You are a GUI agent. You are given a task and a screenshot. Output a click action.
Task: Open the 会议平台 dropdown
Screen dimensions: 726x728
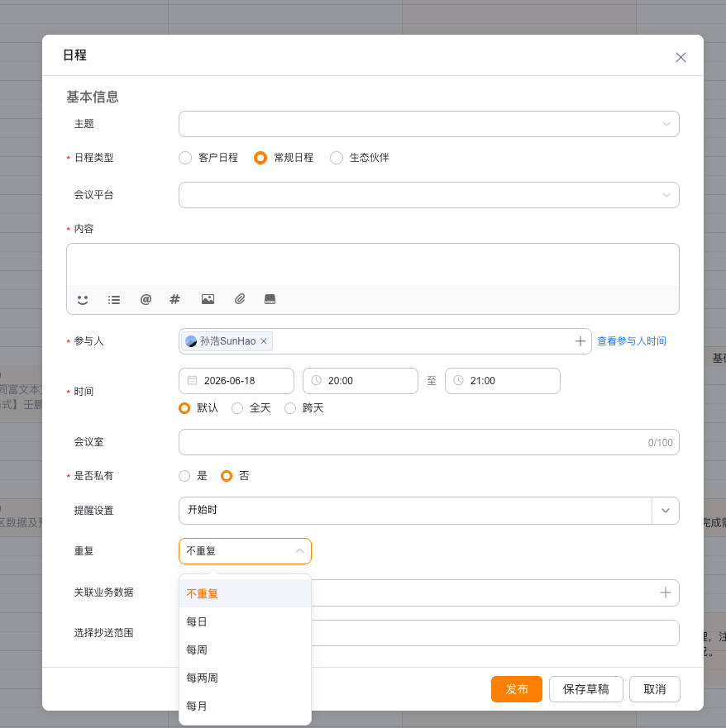coord(428,195)
